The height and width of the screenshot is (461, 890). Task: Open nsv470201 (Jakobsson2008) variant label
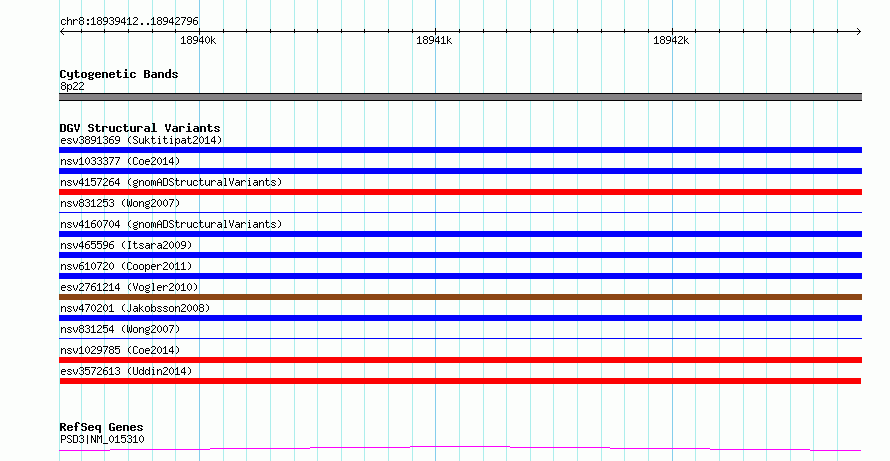pyautogui.click(x=135, y=308)
